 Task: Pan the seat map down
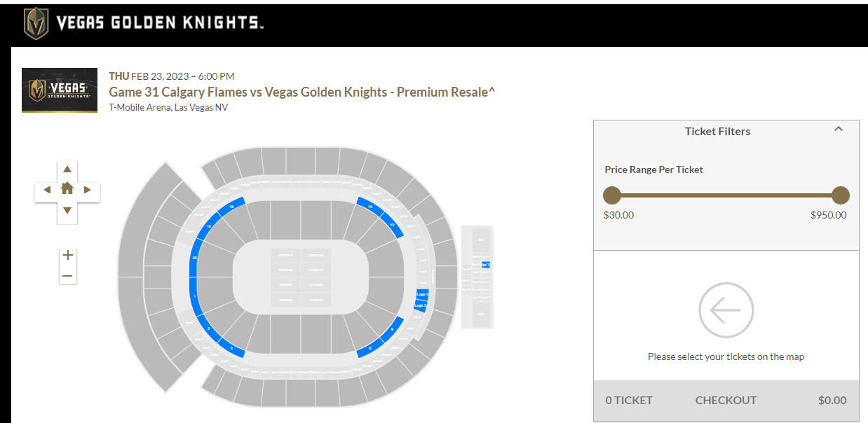[x=67, y=210]
